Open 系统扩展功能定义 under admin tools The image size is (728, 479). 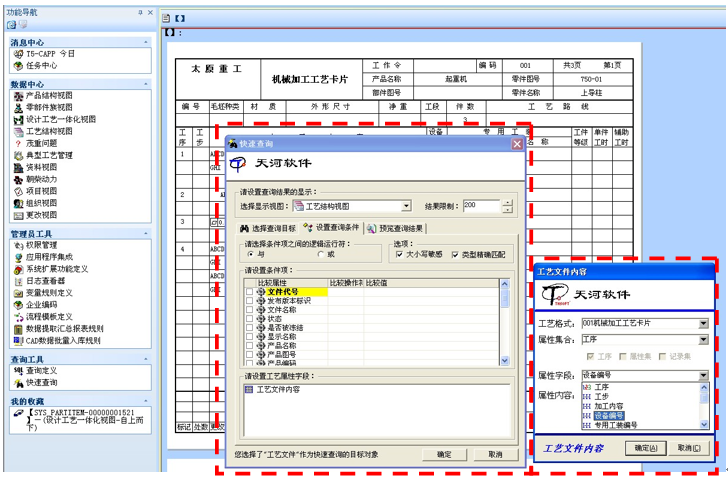tap(51, 269)
